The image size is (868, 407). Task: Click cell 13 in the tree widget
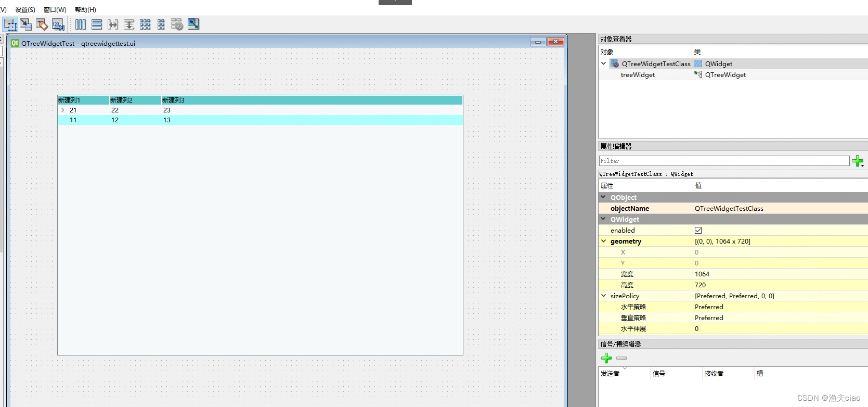[167, 120]
